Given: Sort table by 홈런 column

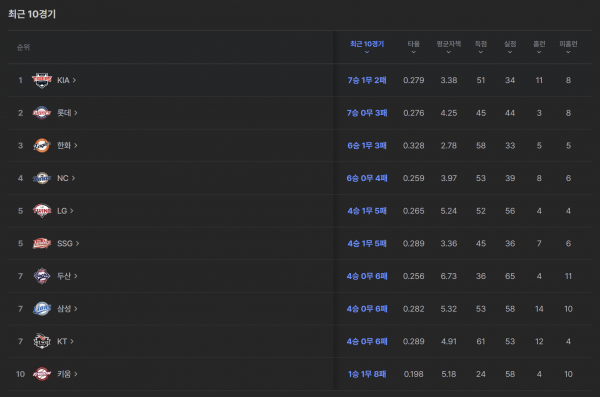Looking at the screenshot, I should pyautogui.click(x=539, y=47).
